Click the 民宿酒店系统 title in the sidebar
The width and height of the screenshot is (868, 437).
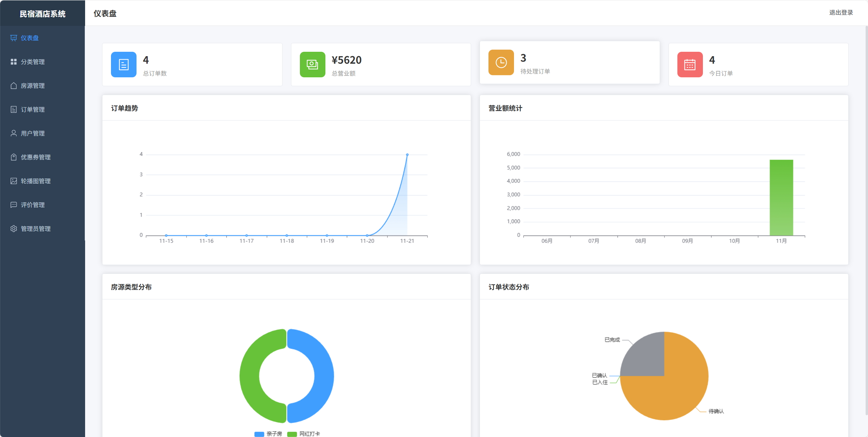point(43,14)
